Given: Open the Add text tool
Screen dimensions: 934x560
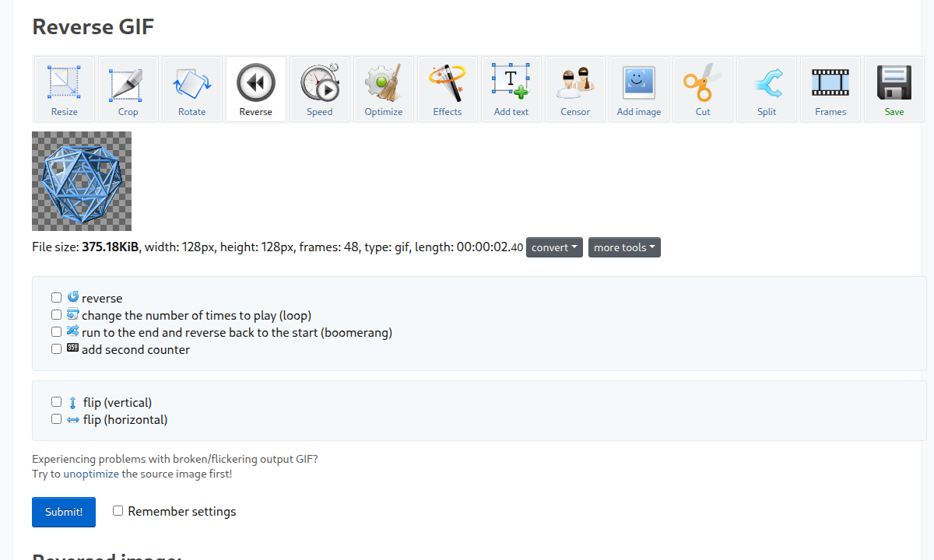Looking at the screenshot, I should [x=511, y=89].
